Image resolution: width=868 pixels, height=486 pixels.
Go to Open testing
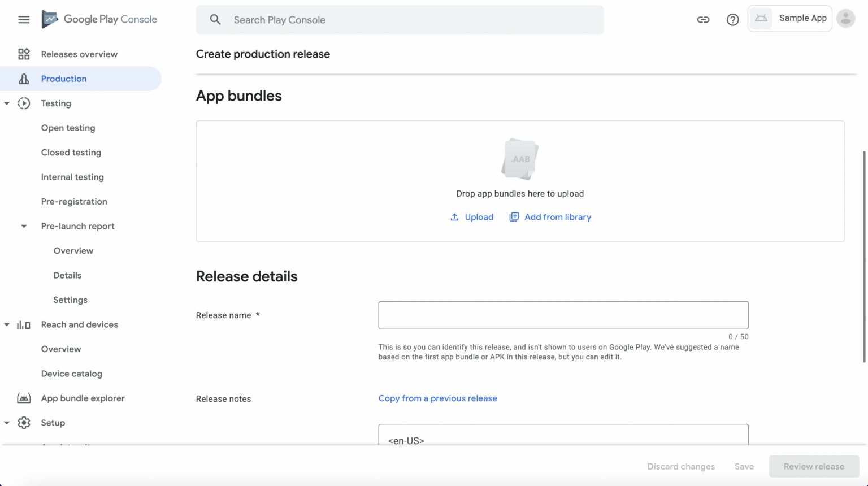(68, 128)
